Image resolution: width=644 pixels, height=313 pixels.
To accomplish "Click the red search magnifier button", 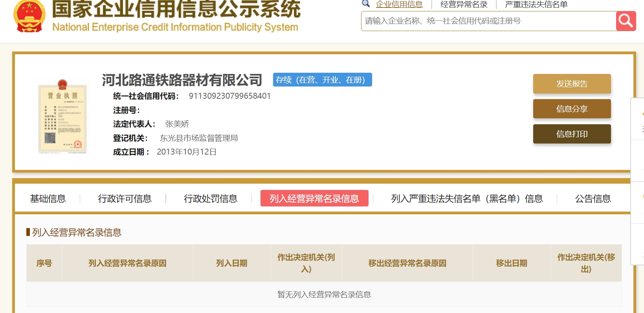I will click(x=626, y=21).
